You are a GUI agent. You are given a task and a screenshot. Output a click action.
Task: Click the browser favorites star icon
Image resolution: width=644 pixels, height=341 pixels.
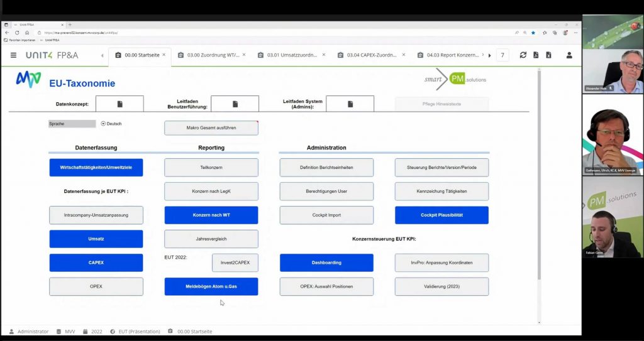(x=533, y=33)
